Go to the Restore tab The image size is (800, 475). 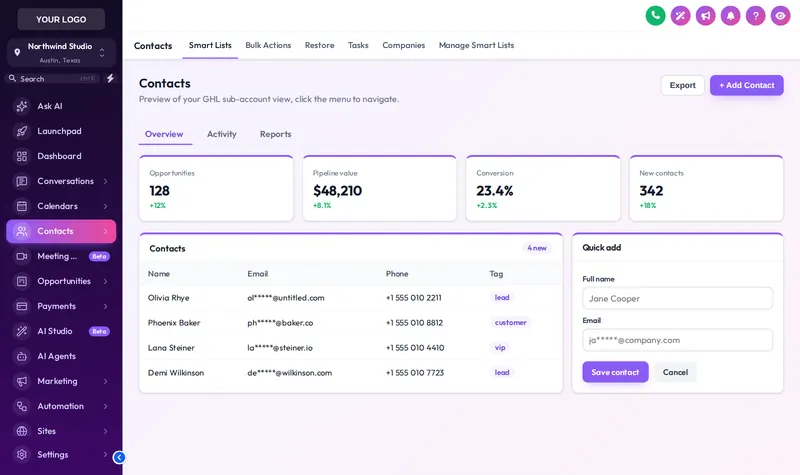[319, 45]
